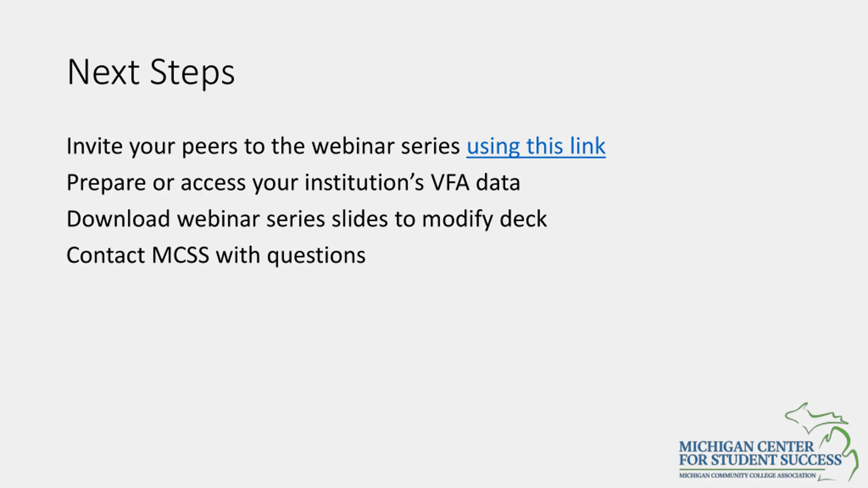868x488 pixels.
Task: Click the "MICHIGAN CENTER" logo text
Action: click(746, 446)
